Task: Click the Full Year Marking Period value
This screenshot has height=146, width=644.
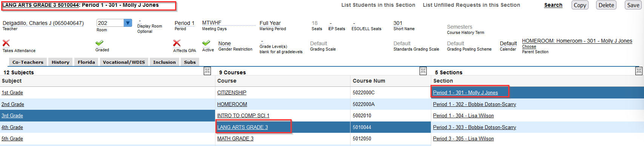Action: pos(270,23)
